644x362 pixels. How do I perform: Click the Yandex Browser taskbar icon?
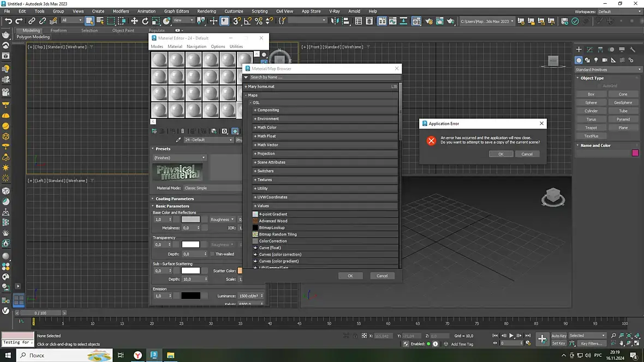tap(139, 355)
